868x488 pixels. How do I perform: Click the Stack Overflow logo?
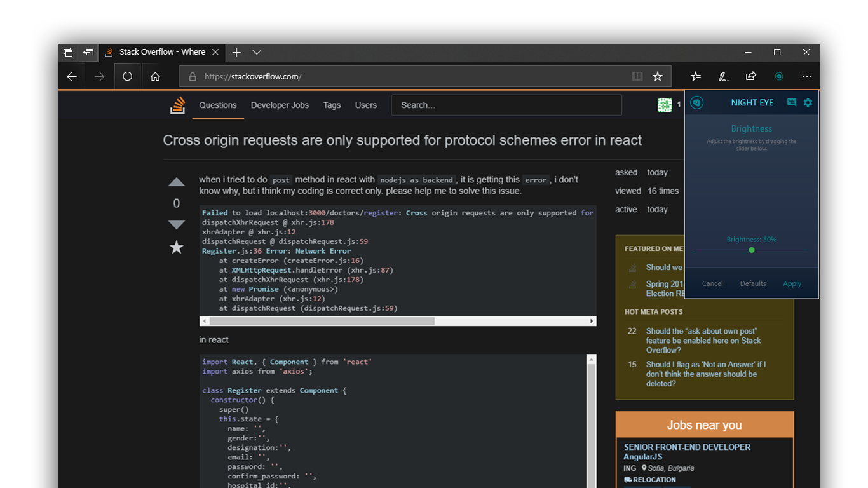[177, 105]
